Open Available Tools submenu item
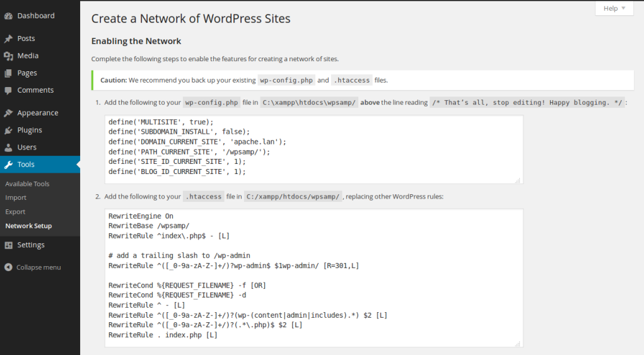The height and width of the screenshot is (355, 644). pos(27,184)
